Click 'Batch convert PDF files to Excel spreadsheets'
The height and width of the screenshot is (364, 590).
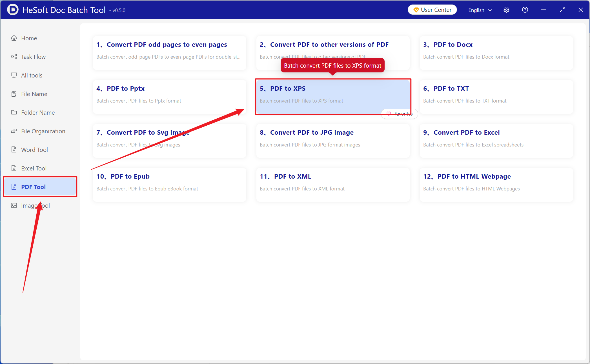pyautogui.click(x=473, y=145)
